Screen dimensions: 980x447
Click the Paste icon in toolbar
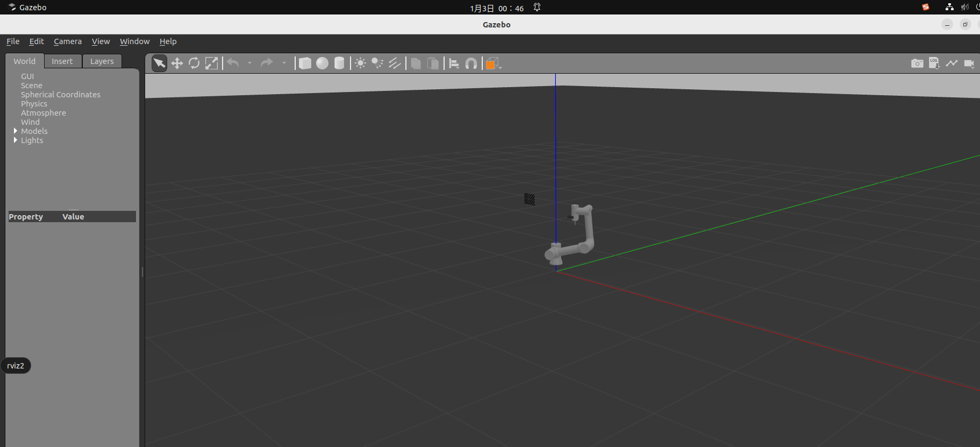tap(433, 63)
